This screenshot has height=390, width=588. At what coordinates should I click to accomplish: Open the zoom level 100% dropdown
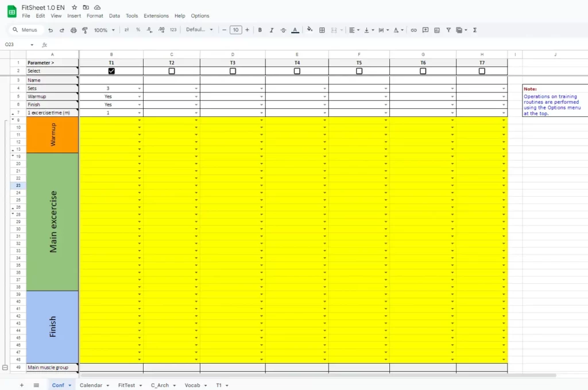tap(104, 30)
